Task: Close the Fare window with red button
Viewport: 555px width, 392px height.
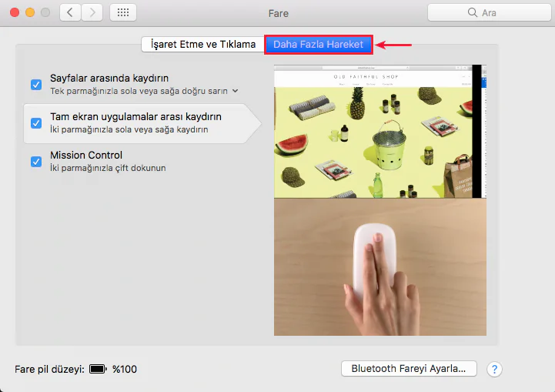Action: (15, 13)
